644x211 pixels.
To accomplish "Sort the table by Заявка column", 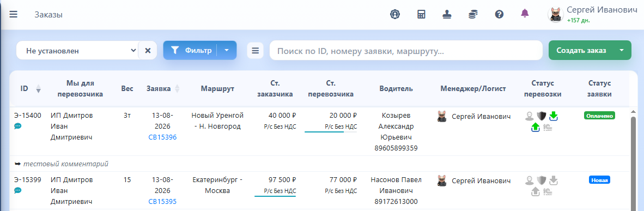I will pos(177,88).
